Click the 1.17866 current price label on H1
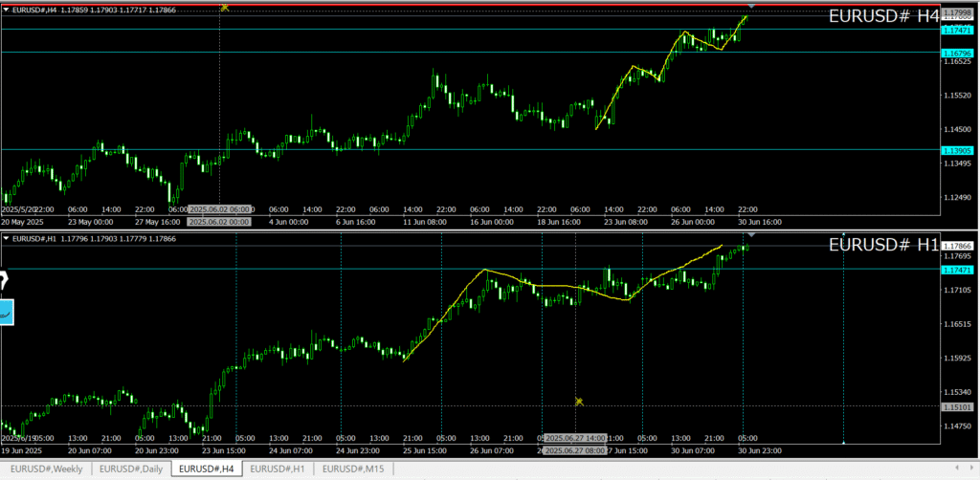Image resolution: width=980 pixels, height=480 pixels. [957, 246]
